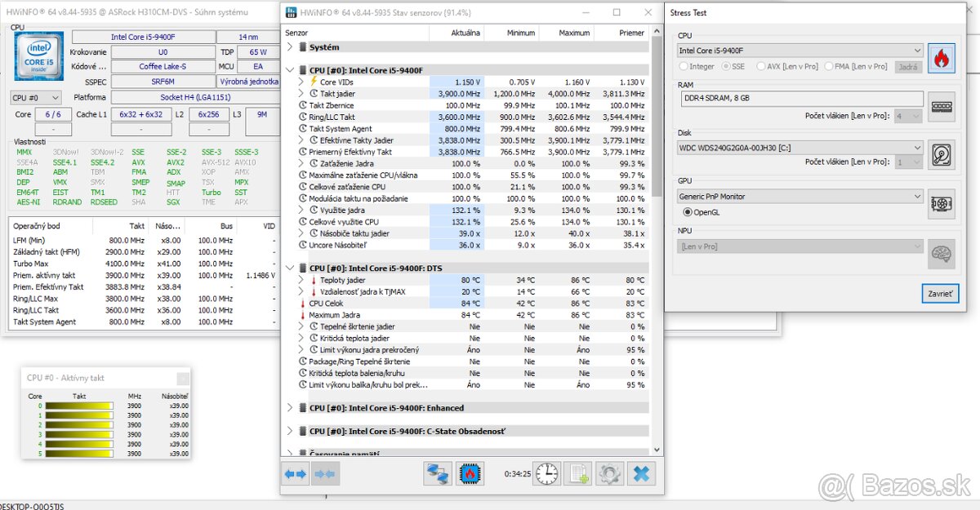Click icon beside Takt System Agent sensor

(303, 128)
